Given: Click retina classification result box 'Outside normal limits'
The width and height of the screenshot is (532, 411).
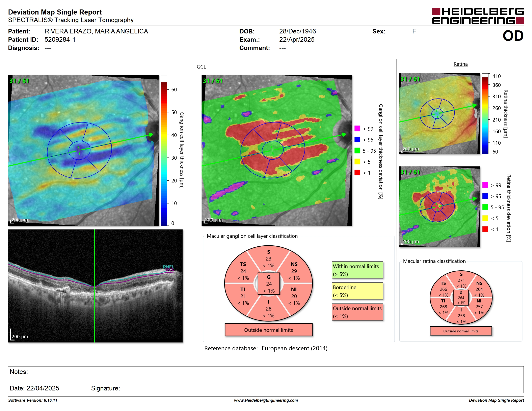Looking at the screenshot, I should coord(461,331).
